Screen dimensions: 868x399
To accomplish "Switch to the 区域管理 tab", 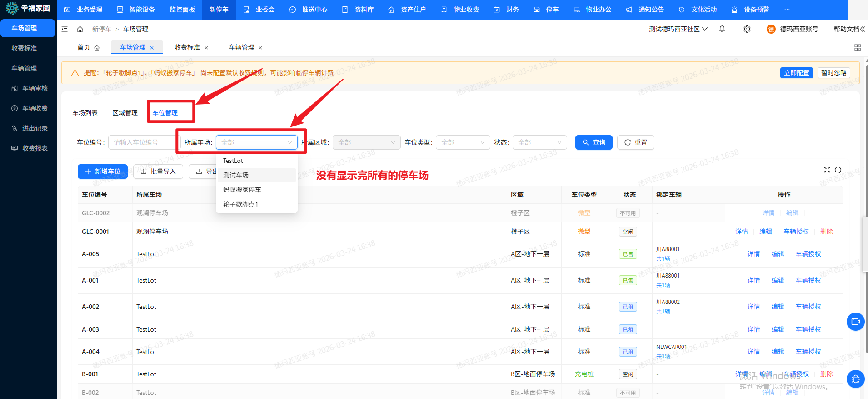I will (125, 113).
